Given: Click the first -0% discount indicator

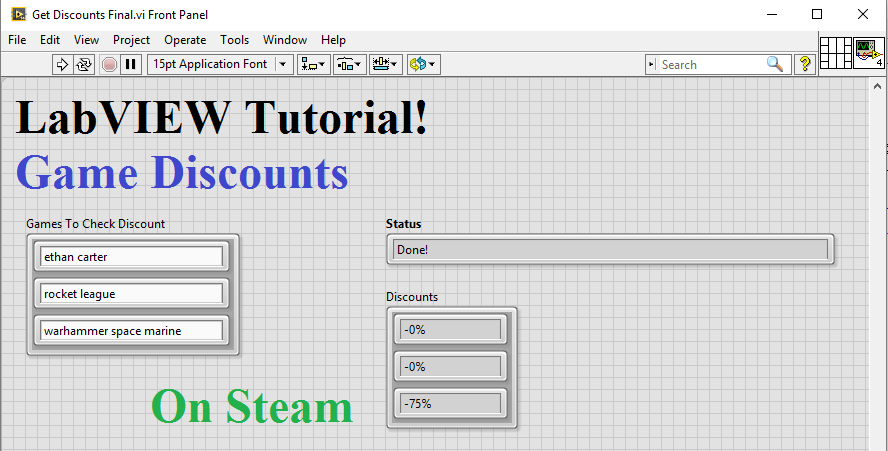Looking at the screenshot, I should tap(450, 329).
